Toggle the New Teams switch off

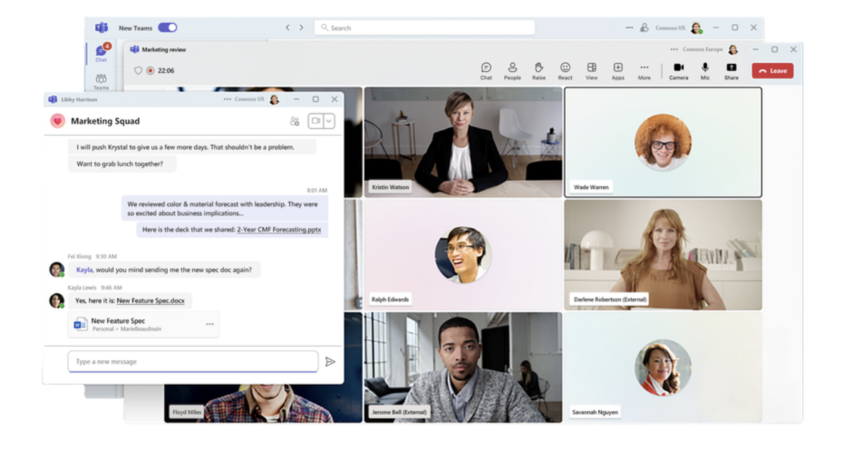(x=168, y=27)
